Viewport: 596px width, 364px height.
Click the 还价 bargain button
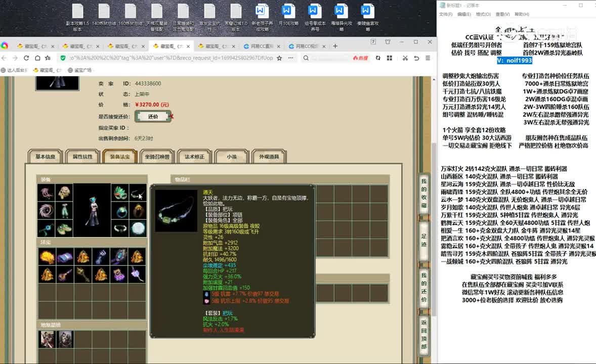[x=153, y=117]
